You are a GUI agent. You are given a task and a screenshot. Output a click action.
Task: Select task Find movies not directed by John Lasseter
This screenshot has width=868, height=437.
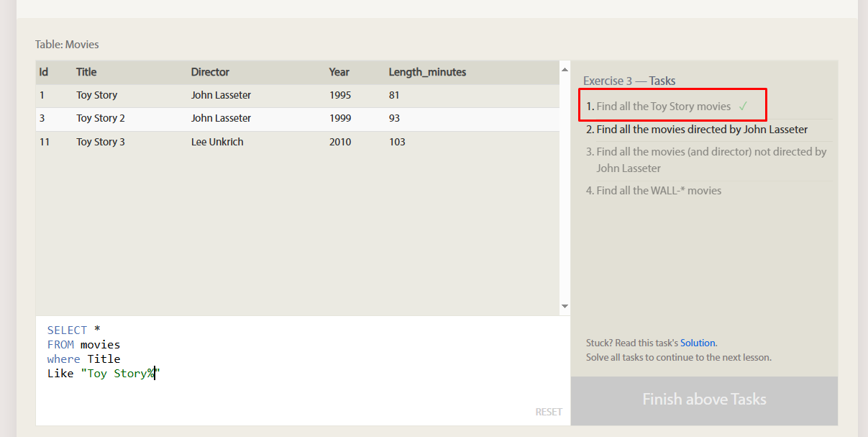(706, 160)
